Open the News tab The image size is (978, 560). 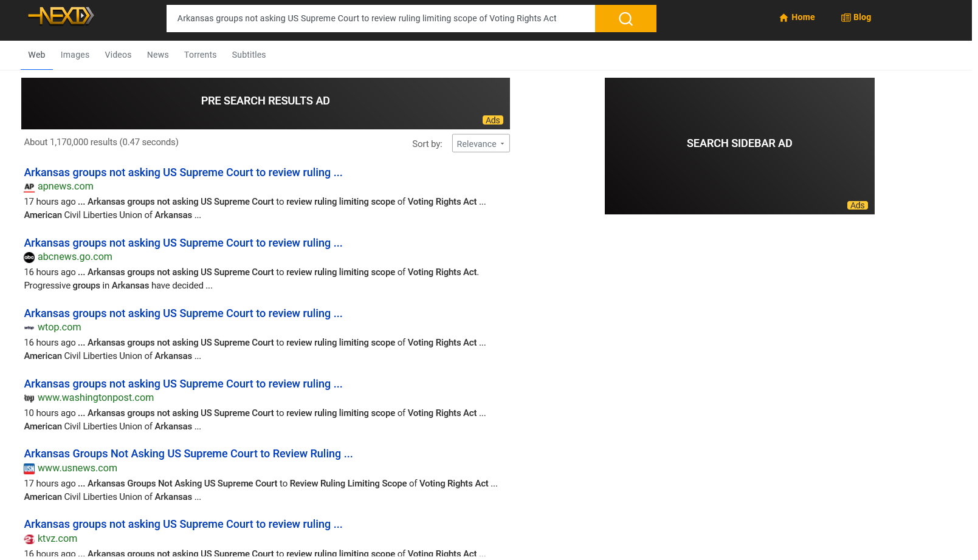pos(157,55)
